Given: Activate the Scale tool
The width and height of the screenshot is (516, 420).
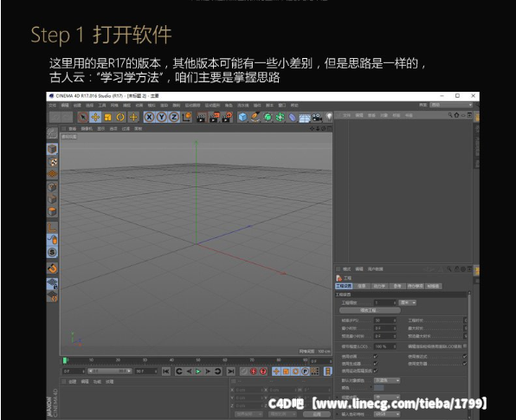Looking at the screenshot, I should click(107, 117).
